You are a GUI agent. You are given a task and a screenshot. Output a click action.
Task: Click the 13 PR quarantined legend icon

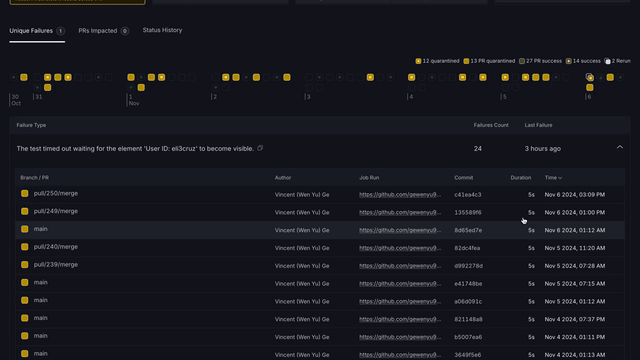click(466, 61)
